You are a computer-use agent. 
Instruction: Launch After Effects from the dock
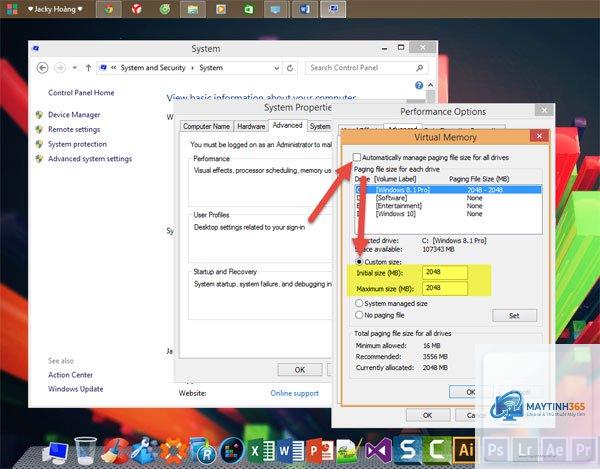[554, 450]
